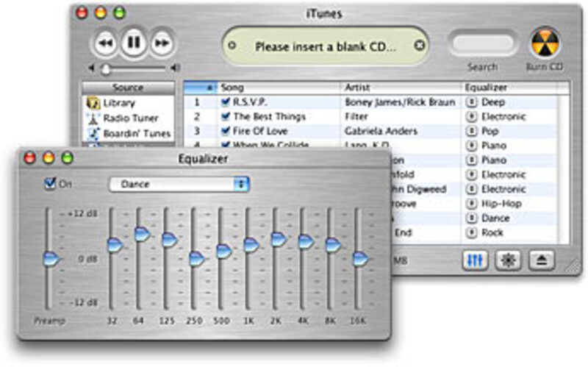Click the Please insert a blank CD message
The height and width of the screenshot is (367, 588).
click(326, 47)
